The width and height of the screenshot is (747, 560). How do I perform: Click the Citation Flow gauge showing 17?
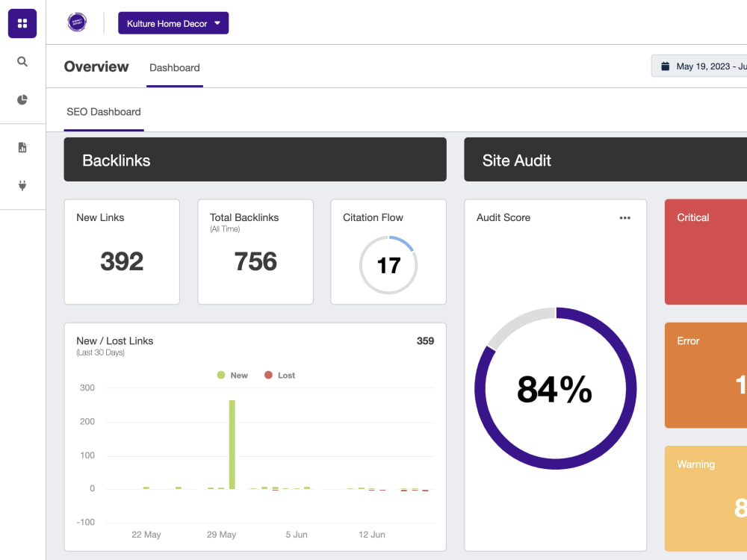pos(388,265)
